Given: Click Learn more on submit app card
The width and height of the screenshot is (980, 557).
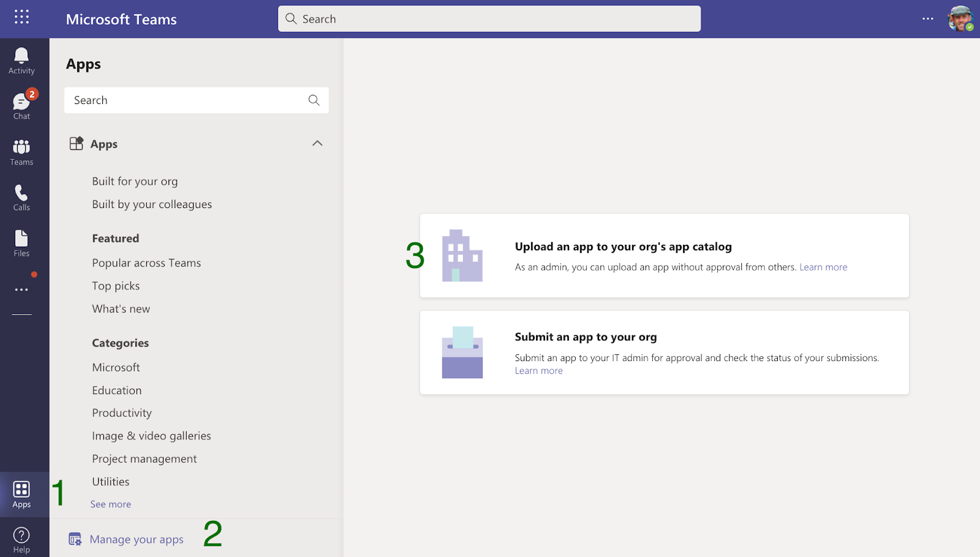Looking at the screenshot, I should tap(539, 371).
